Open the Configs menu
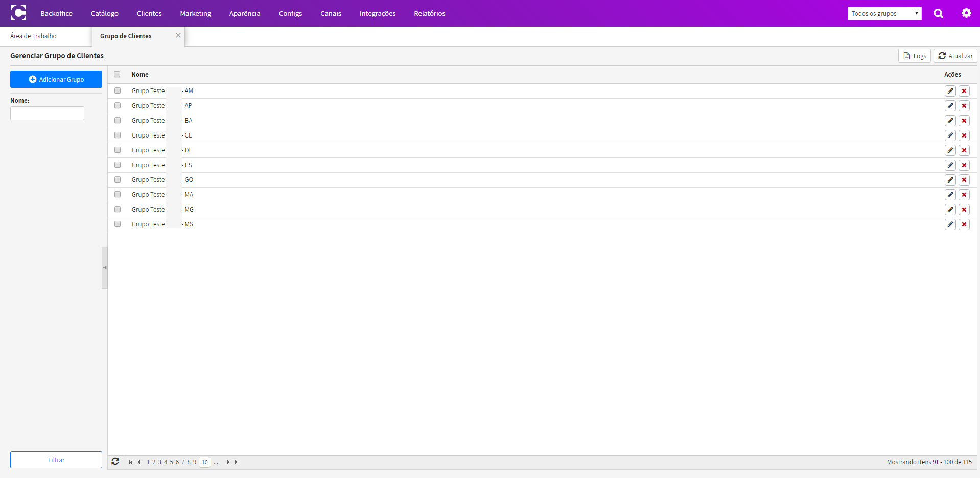Viewport: 980px width, 478px height. coord(290,13)
